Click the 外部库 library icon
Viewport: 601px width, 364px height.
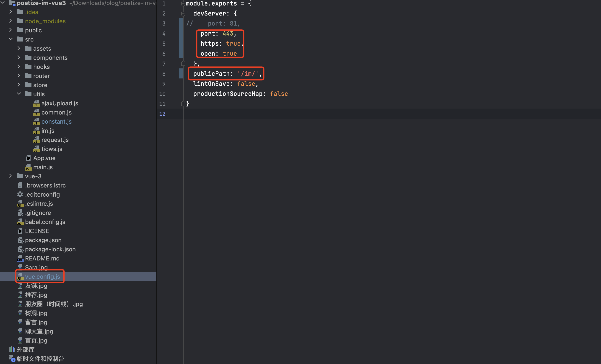[11, 349]
